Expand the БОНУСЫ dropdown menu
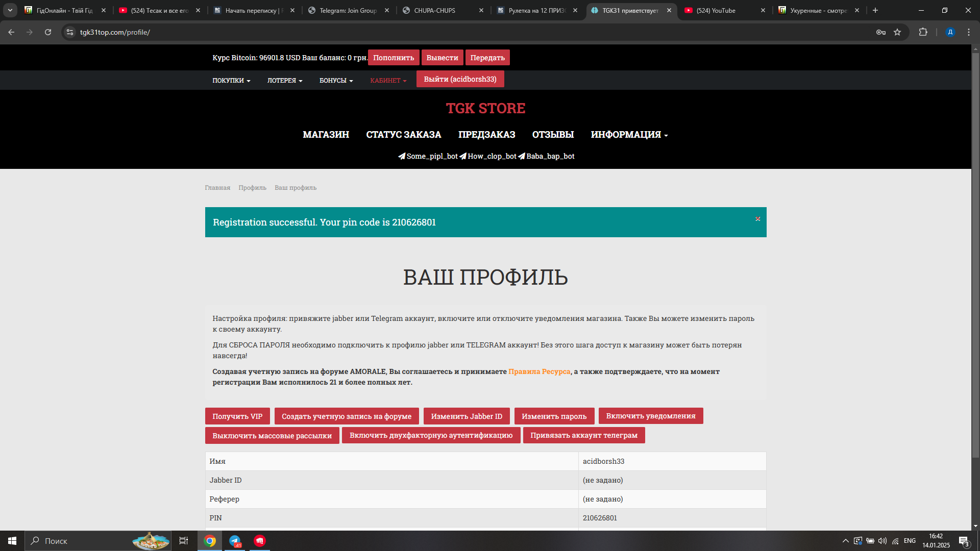 click(336, 81)
